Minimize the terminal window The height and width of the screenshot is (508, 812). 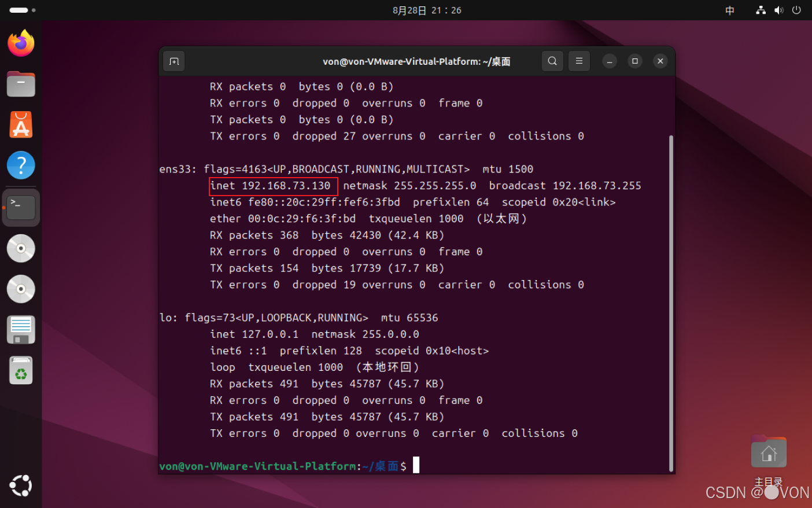point(610,61)
